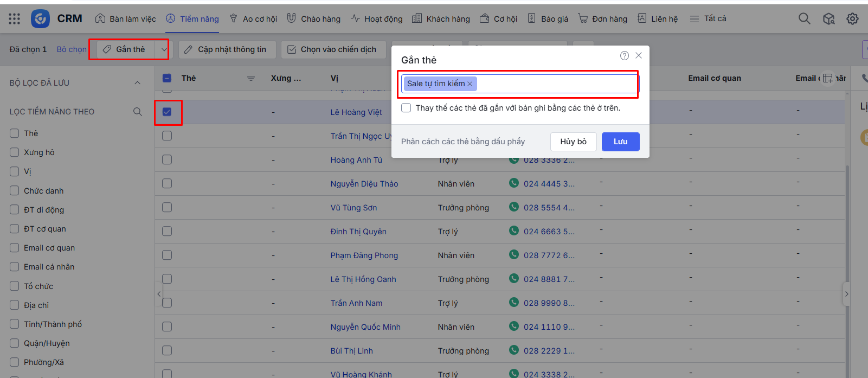Open the Vũ Tùng Sơn record link
Viewport: 868px width, 378px height.
(x=353, y=208)
